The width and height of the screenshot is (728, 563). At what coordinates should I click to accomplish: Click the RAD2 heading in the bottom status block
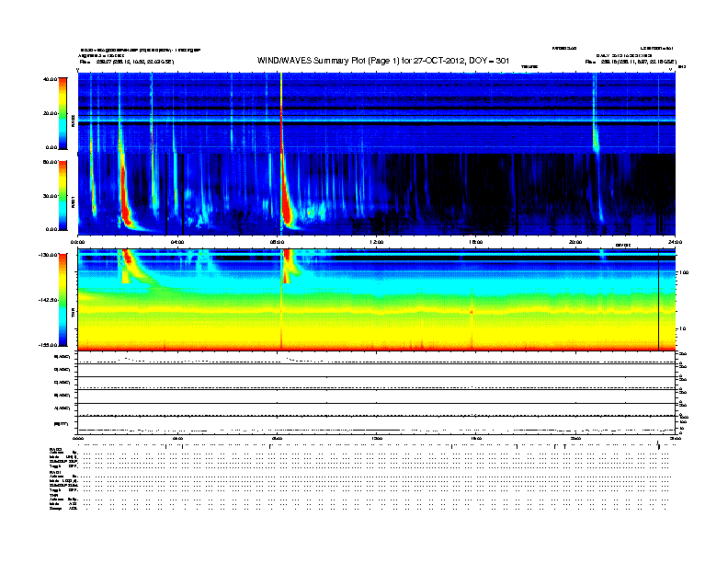click(x=55, y=450)
